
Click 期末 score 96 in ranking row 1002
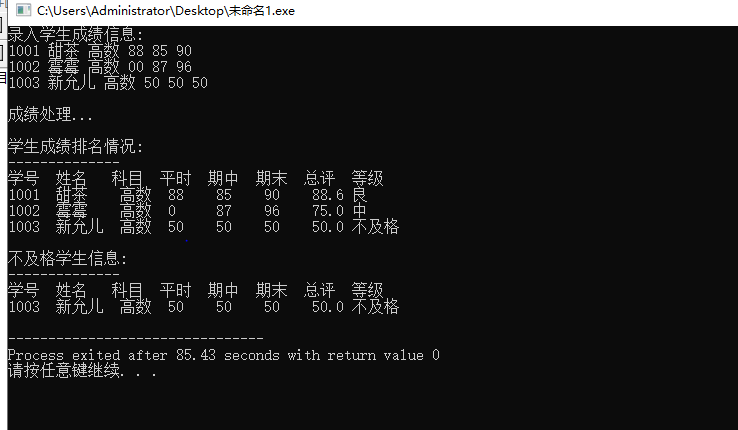(272, 211)
